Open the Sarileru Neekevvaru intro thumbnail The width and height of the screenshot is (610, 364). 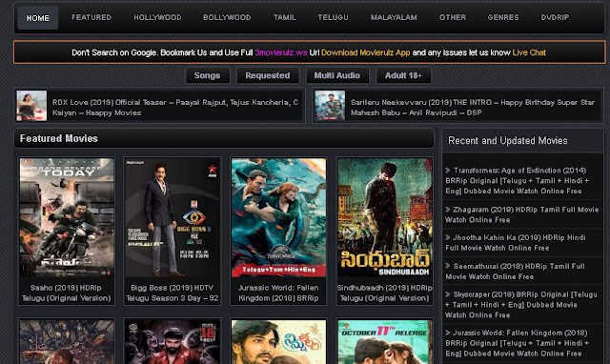point(330,106)
